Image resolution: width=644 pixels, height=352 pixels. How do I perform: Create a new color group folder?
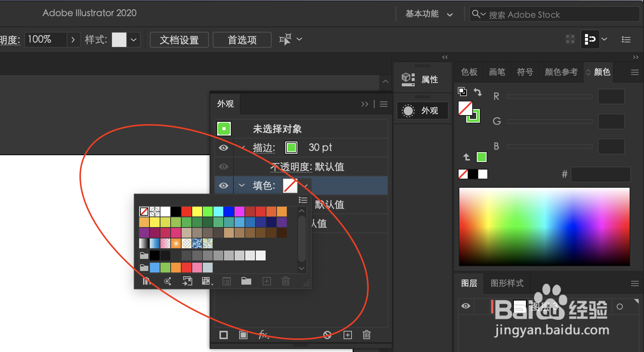click(246, 281)
